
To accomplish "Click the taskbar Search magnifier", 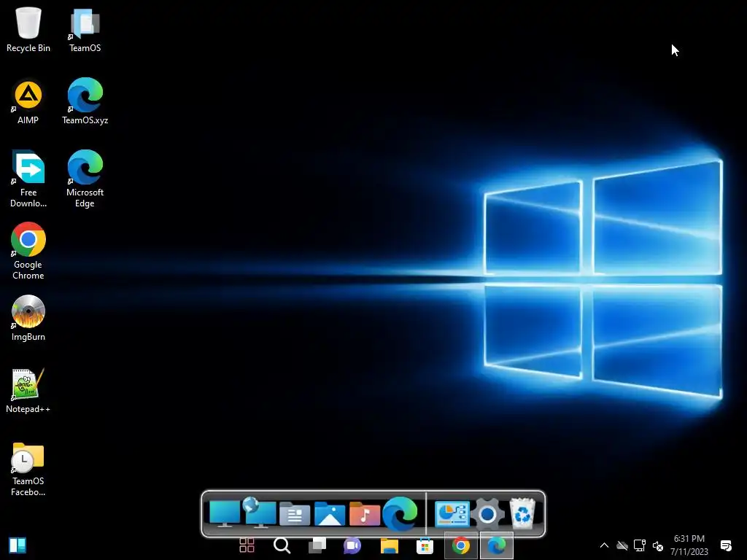I will 282,545.
